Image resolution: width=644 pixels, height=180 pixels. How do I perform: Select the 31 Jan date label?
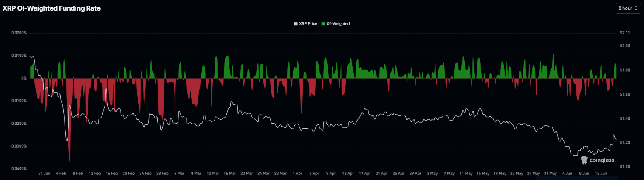tap(44, 174)
